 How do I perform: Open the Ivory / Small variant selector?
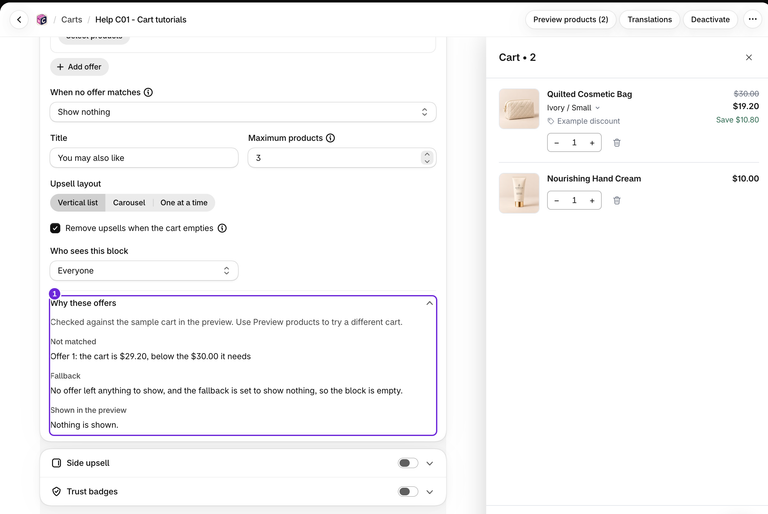pyautogui.click(x=573, y=108)
